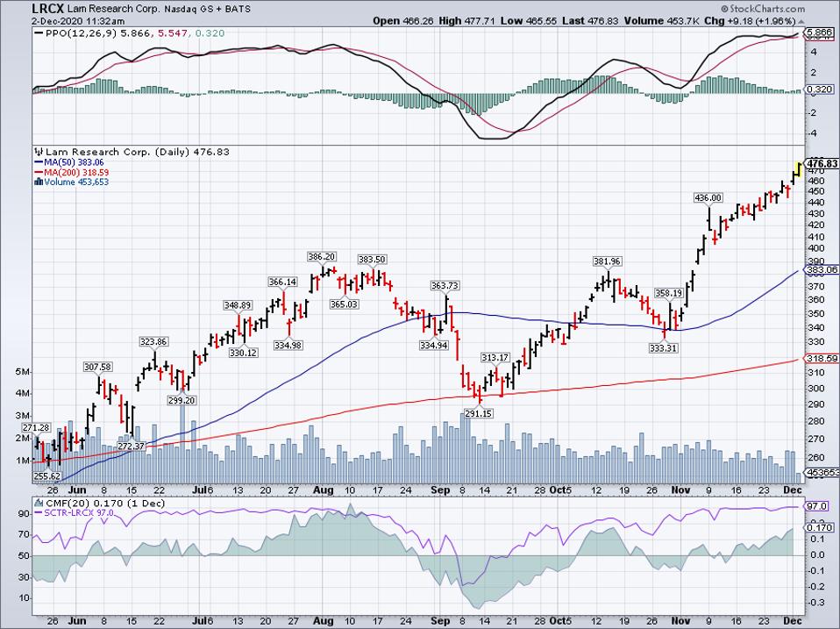
Task: Click the CMF area icon before CMF(20)
Action: coord(39,504)
